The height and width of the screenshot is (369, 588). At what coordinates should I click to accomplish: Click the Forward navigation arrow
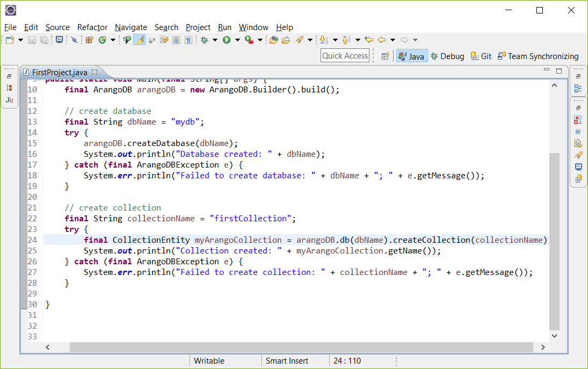point(404,40)
